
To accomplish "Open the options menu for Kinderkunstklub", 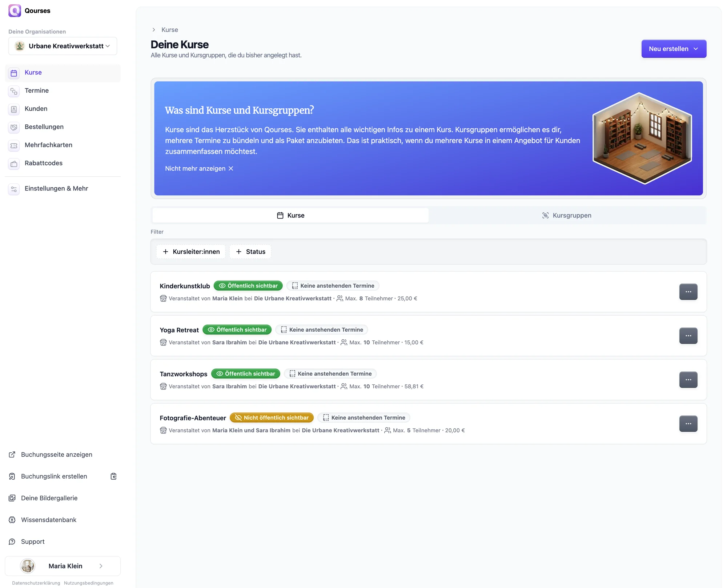I will [688, 292].
